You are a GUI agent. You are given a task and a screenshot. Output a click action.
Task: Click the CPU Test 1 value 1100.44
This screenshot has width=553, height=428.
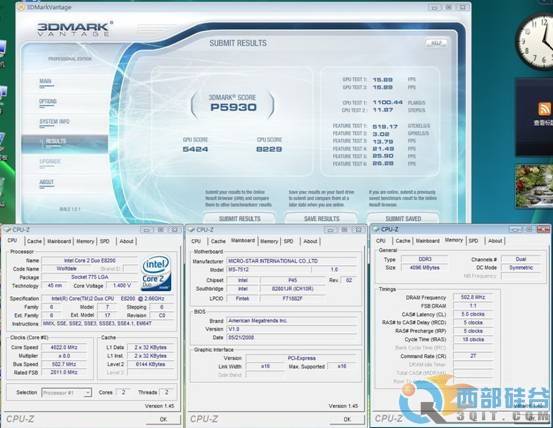(388, 102)
